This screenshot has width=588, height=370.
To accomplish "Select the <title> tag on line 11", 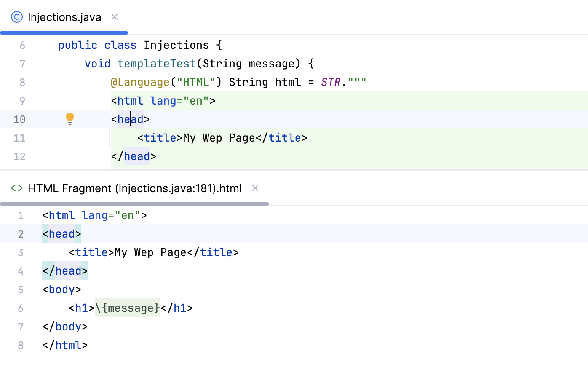I will (160, 137).
